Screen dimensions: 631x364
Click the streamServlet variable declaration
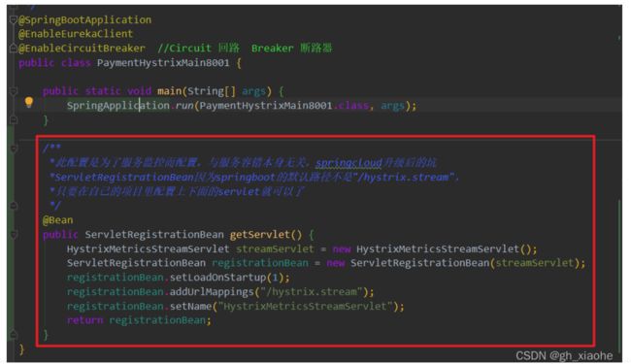click(275, 248)
